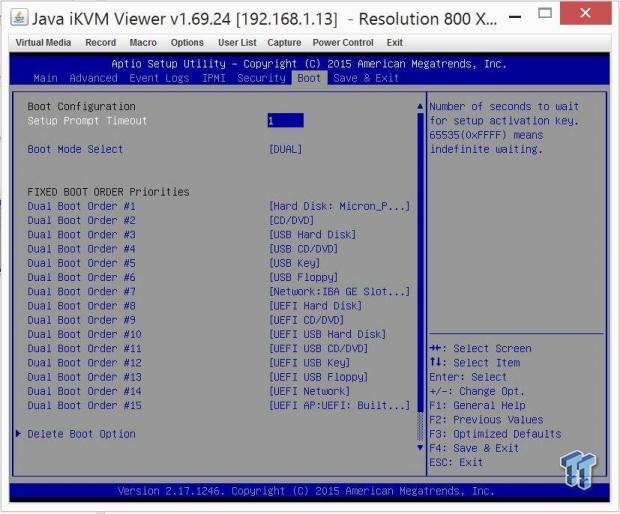This screenshot has height=514, width=620.
Task: Open the [USB Floppy] boot option
Action: tap(303, 277)
